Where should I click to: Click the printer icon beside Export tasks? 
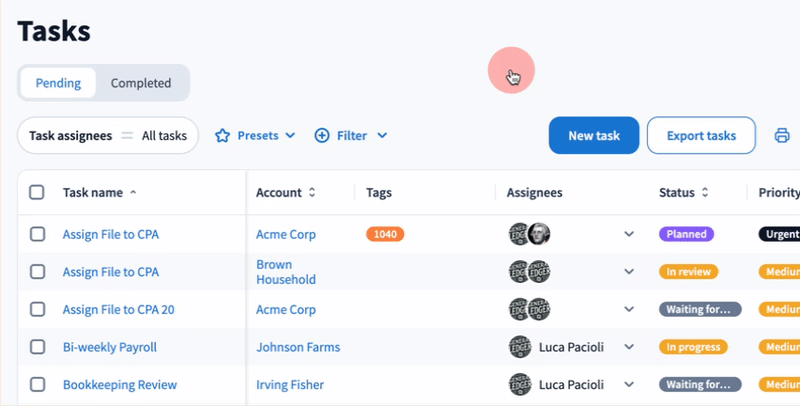click(x=782, y=136)
